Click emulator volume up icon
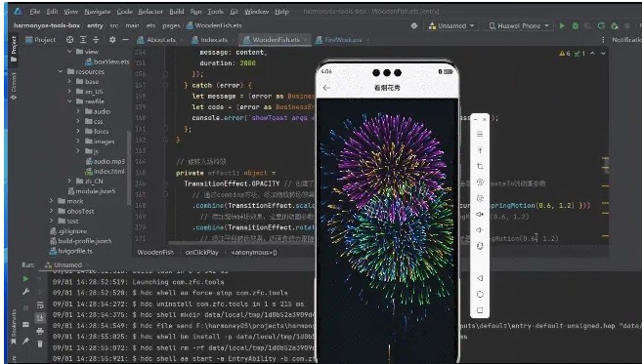 coord(480,214)
